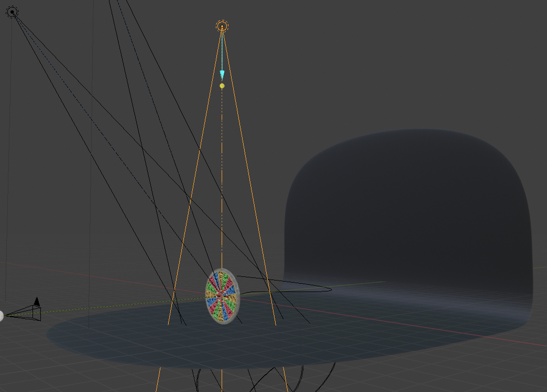Click the white sphere at the left edge
Viewport: 547px width, 392px height.
[2, 314]
